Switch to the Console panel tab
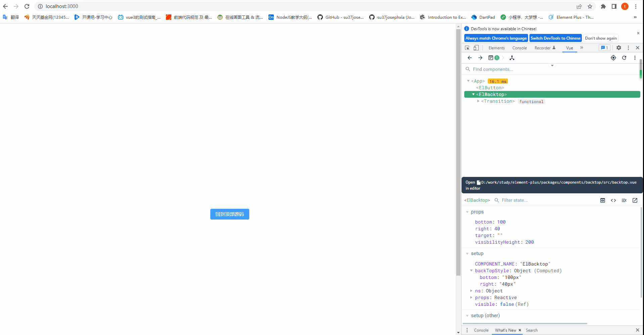 (x=519, y=48)
